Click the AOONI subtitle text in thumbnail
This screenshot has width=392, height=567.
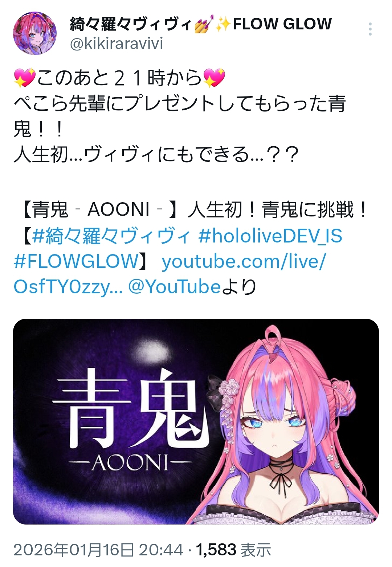click(x=130, y=463)
